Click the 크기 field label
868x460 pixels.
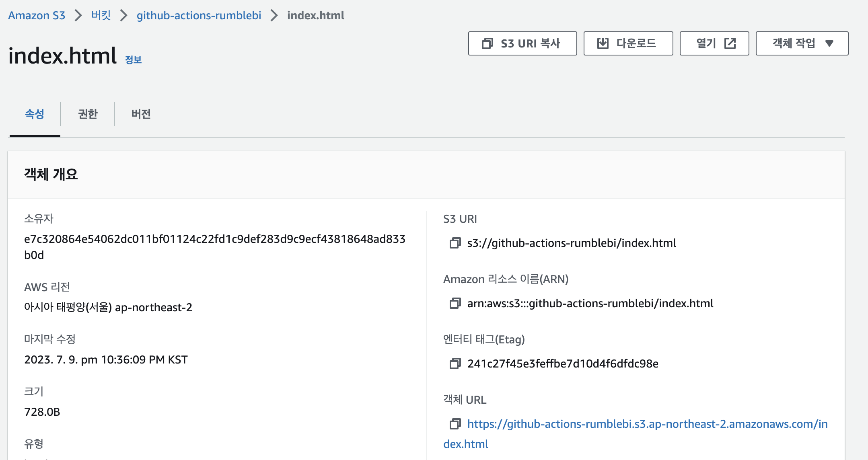point(34,392)
